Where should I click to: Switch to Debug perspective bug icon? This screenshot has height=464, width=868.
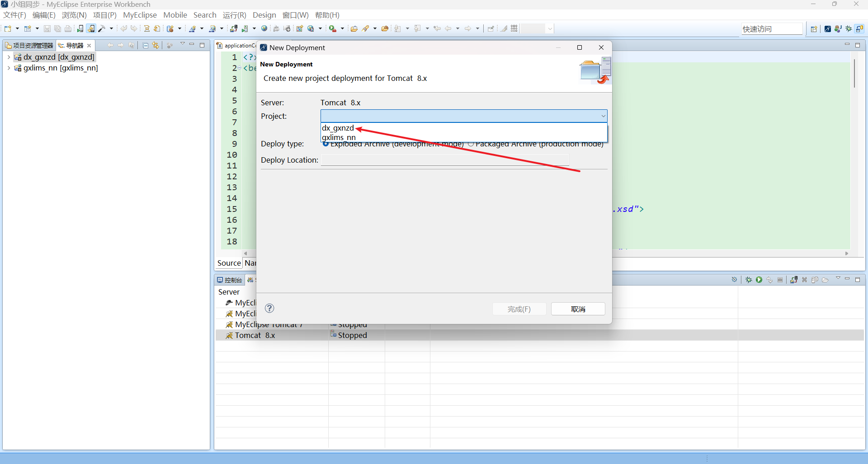pos(849,29)
